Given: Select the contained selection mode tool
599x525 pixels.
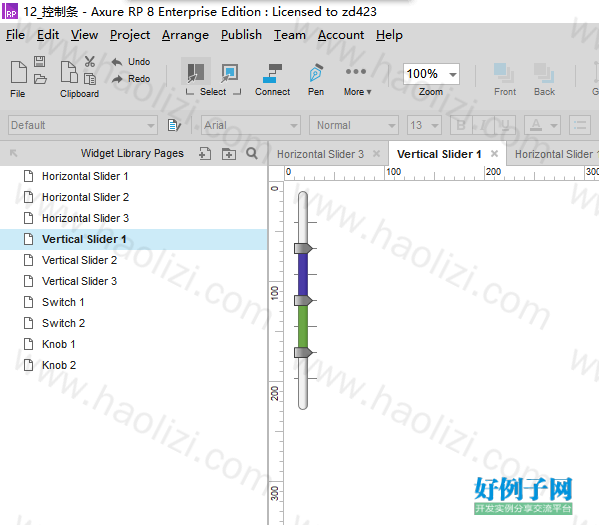Looking at the screenshot, I should 230,73.
